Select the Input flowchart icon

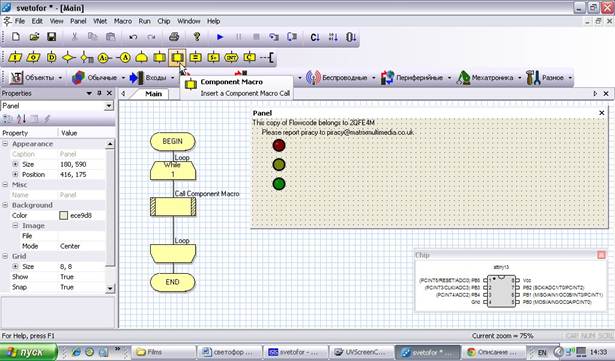pos(15,57)
